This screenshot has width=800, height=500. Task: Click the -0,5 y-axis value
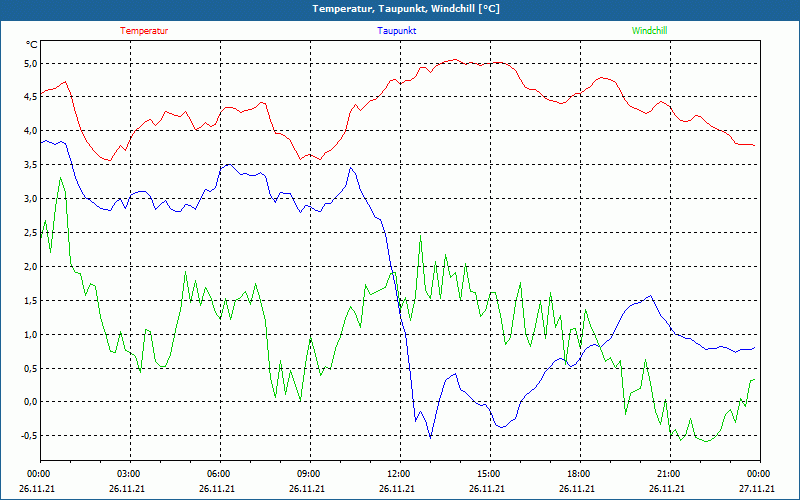[x=30, y=436]
